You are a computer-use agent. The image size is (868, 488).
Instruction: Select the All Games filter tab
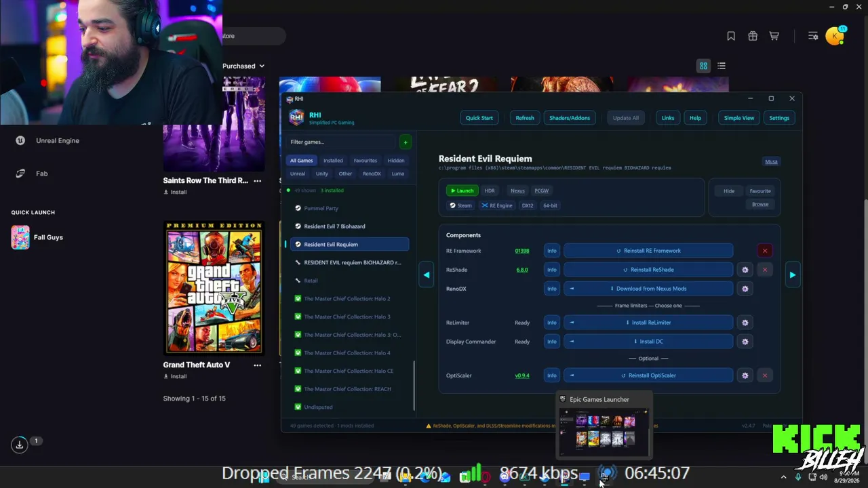[302, 161]
